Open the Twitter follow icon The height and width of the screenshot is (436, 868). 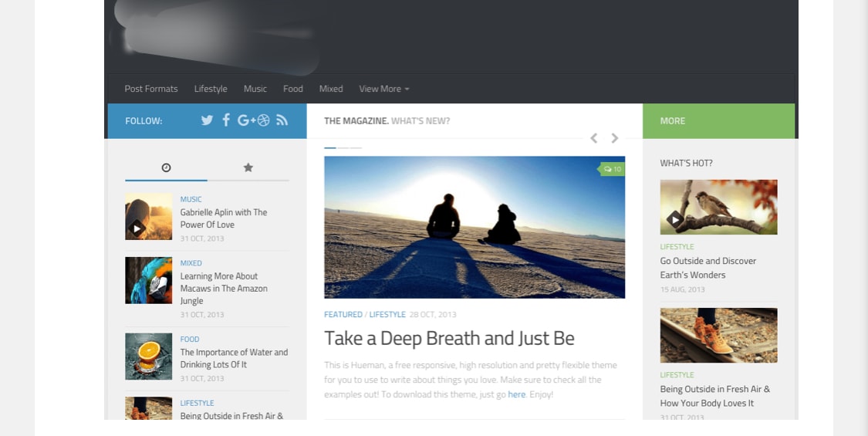point(207,120)
